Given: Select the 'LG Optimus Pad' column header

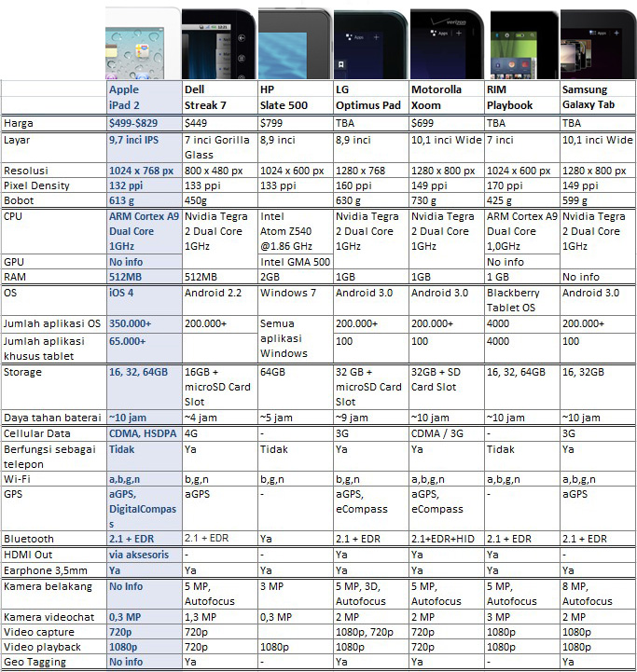Looking at the screenshot, I should coord(371,97).
